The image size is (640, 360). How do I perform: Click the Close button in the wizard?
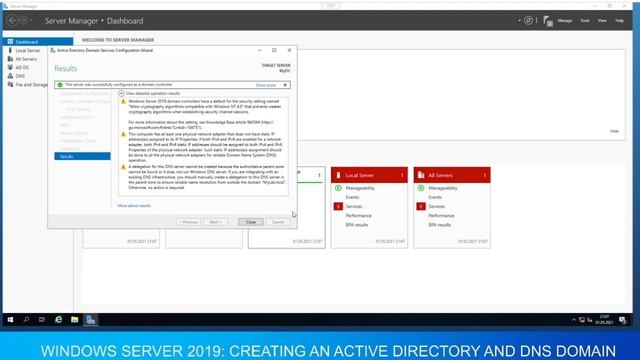pyautogui.click(x=251, y=222)
